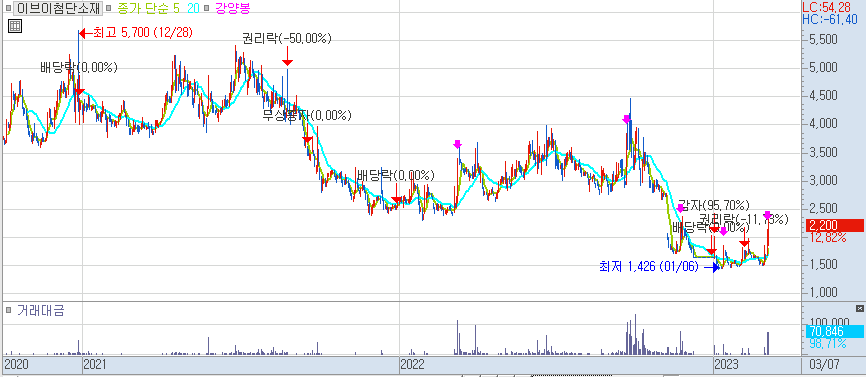
Task: Click the 무상증자(0.00%) event label
Action: pos(307,115)
